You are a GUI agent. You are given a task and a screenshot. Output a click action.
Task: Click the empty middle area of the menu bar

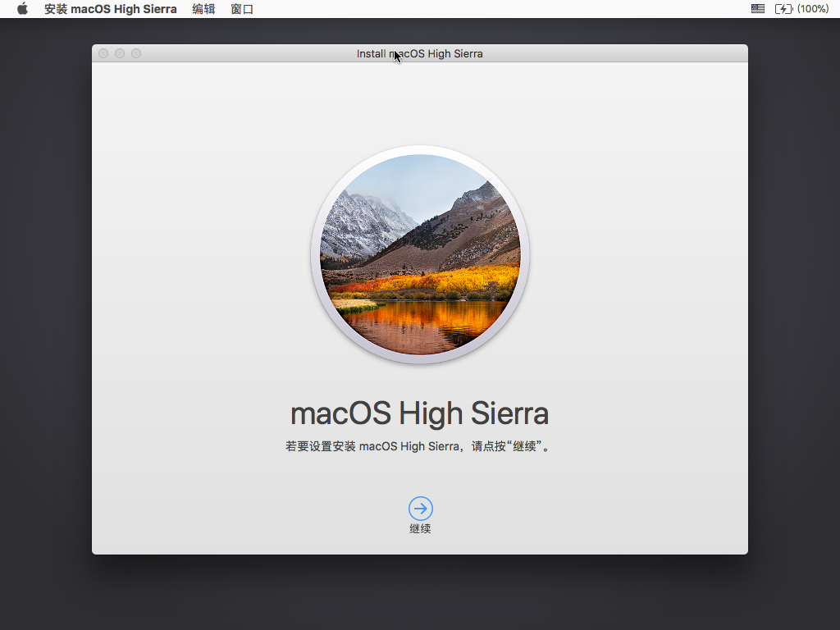pos(492,9)
